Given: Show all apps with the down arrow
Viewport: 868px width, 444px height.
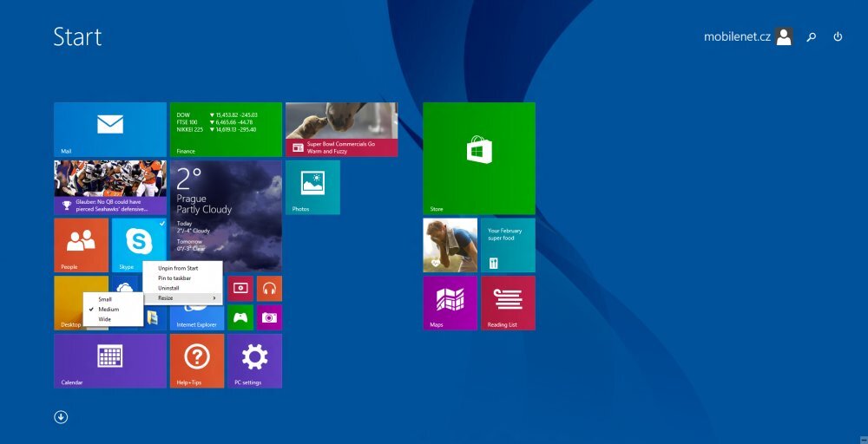Looking at the screenshot, I should coord(61,417).
